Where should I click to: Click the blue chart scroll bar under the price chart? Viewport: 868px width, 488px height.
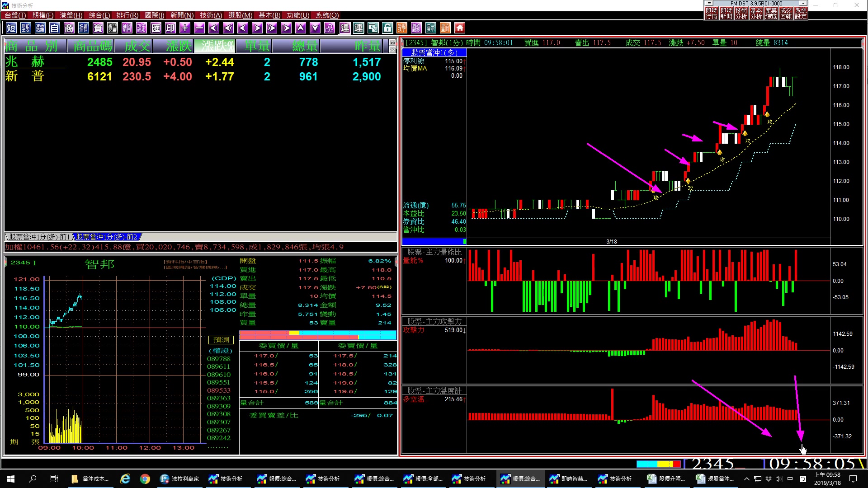(x=434, y=242)
